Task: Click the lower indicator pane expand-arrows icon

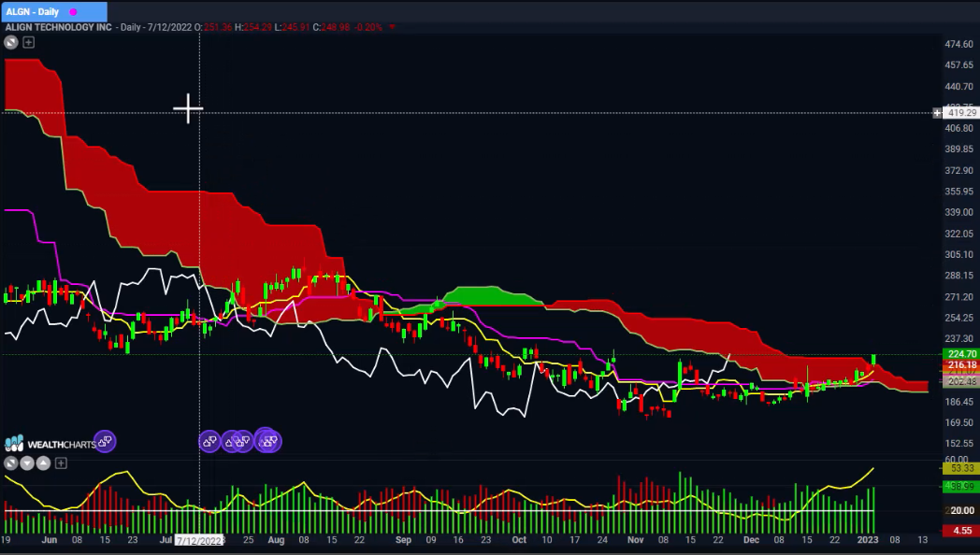Action: (x=10, y=463)
